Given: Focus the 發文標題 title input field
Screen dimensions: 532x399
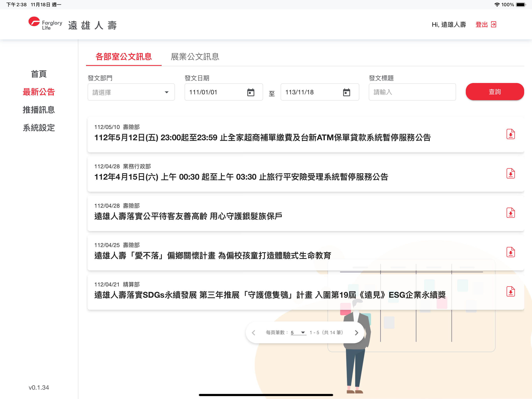Looking at the screenshot, I should [x=412, y=92].
